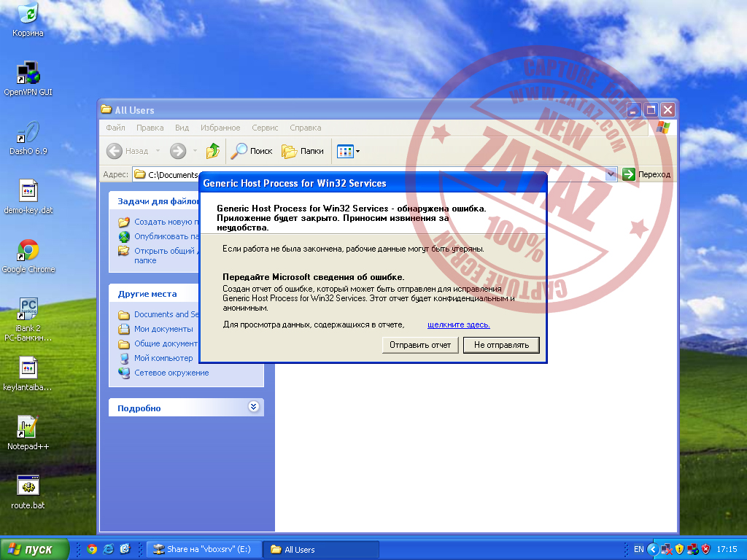Launch the Notepad++ desktop shortcut
Viewport: 747px width, 560px height.
click(28, 433)
